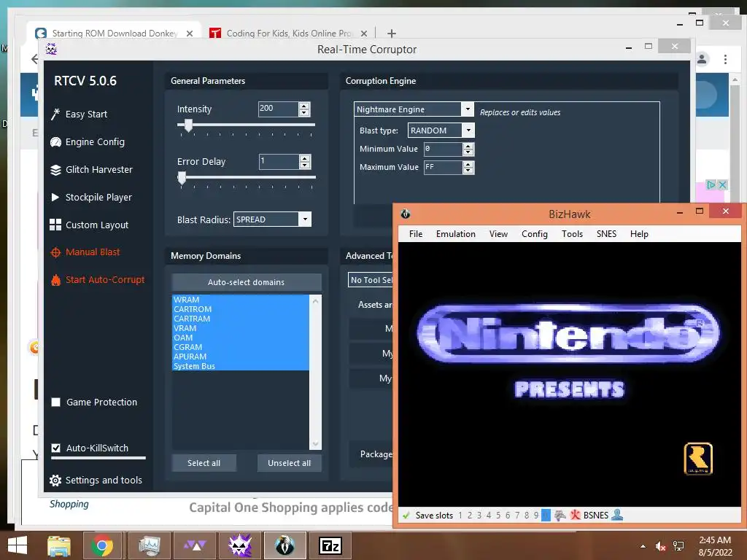
Task: Open Glitch Harvester layers icon
Action: tap(55, 169)
